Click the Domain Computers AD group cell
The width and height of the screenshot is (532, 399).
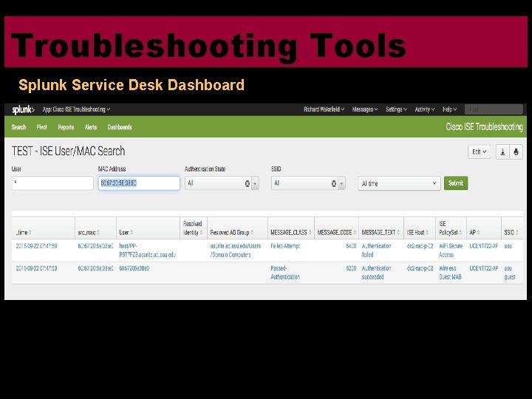click(x=236, y=250)
